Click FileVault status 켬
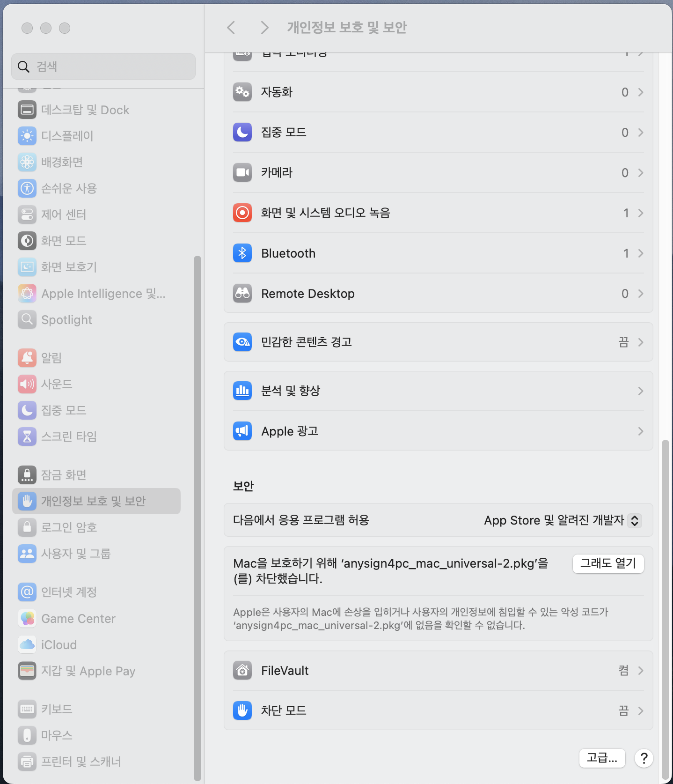The height and width of the screenshot is (784, 673). click(623, 671)
